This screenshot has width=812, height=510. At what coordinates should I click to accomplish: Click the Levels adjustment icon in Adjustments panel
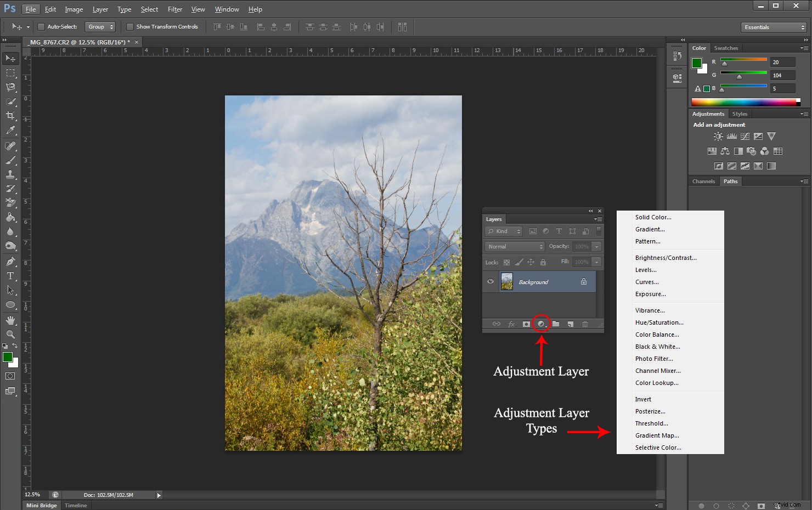(x=731, y=136)
